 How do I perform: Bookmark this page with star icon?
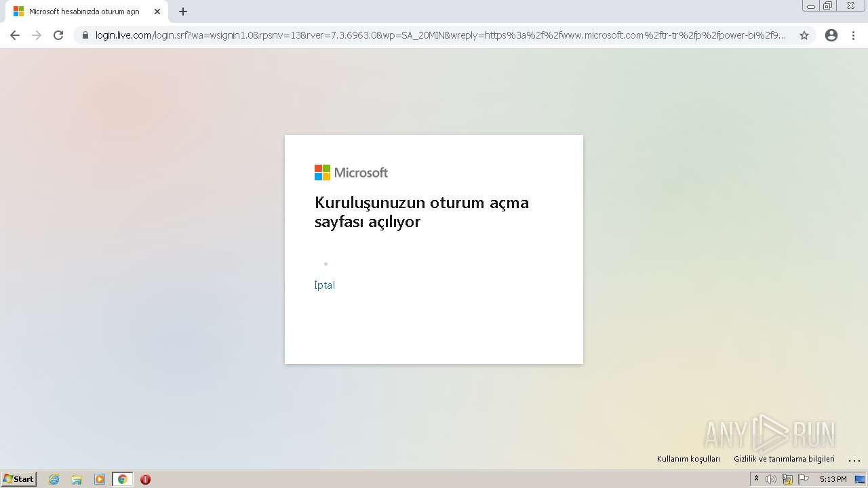pyautogui.click(x=804, y=35)
